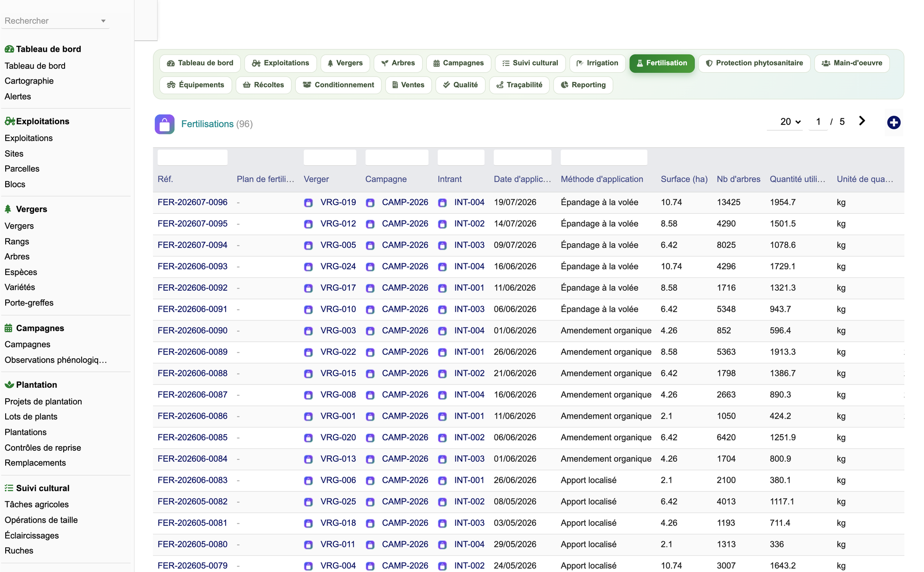Click the current page number field
This screenshot has width=924, height=572.
(818, 122)
